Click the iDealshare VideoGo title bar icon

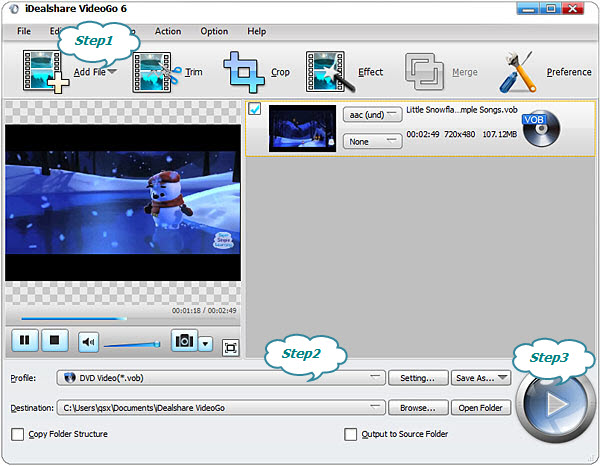tap(13, 9)
